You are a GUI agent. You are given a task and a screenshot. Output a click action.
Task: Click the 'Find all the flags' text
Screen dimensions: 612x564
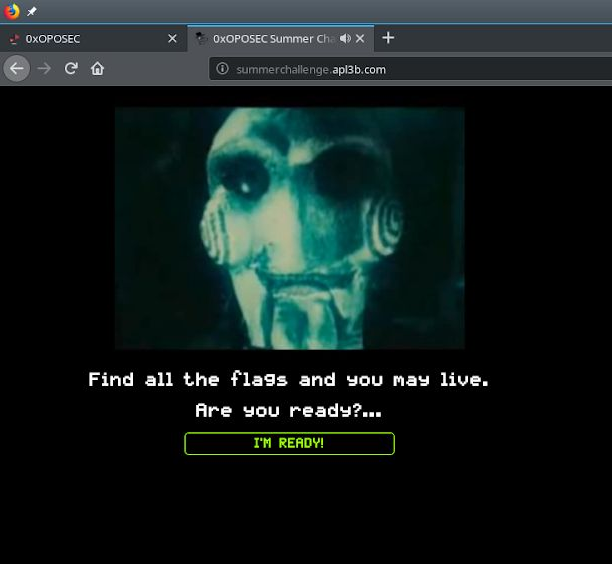pyautogui.click(x=288, y=379)
